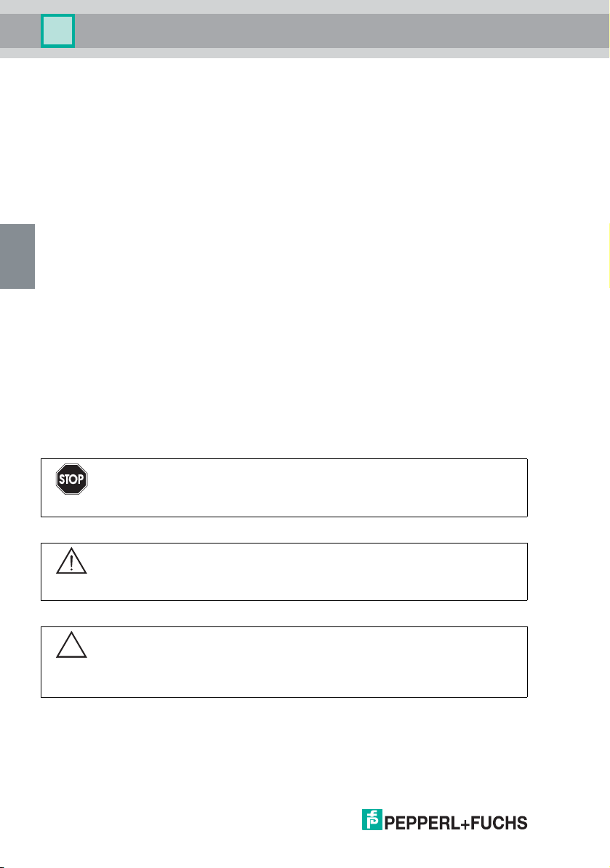
Task: Click inside the exclamation warning notice box
Action: [284, 572]
